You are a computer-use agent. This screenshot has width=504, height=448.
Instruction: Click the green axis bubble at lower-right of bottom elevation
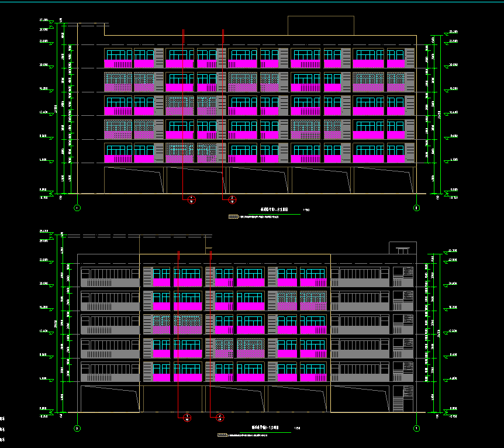(416, 428)
